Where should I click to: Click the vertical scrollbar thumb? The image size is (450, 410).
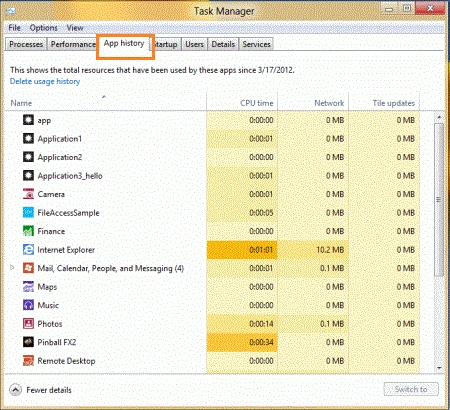coord(439,199)
